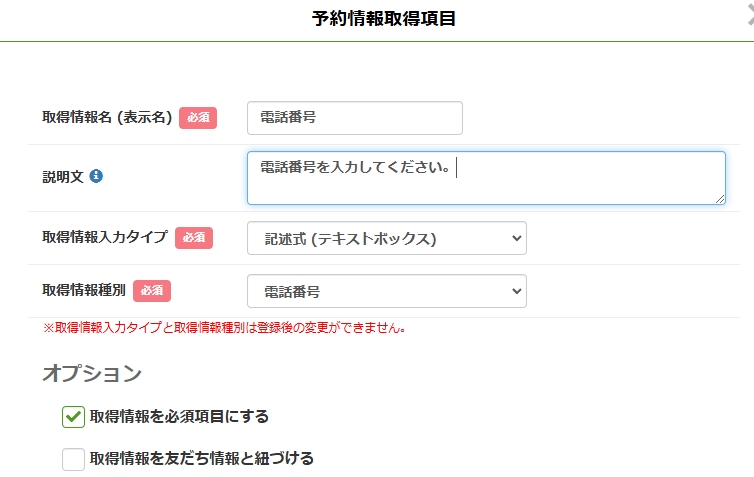Click the textarea resize handle corner

click(720, 199)
